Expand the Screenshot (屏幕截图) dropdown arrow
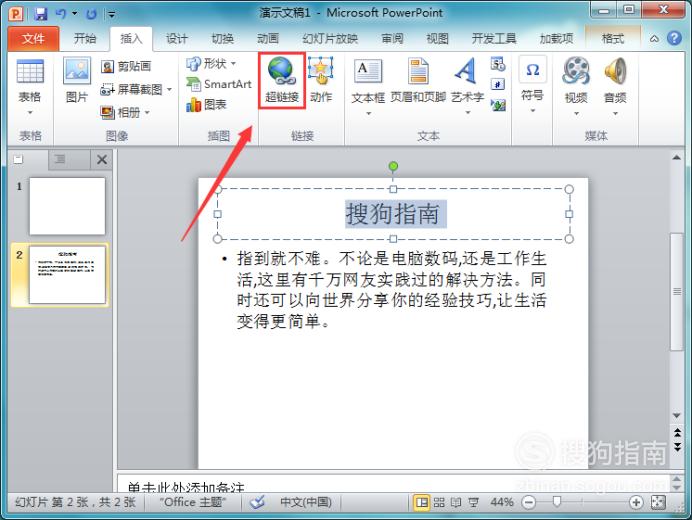 pos(169,90)
